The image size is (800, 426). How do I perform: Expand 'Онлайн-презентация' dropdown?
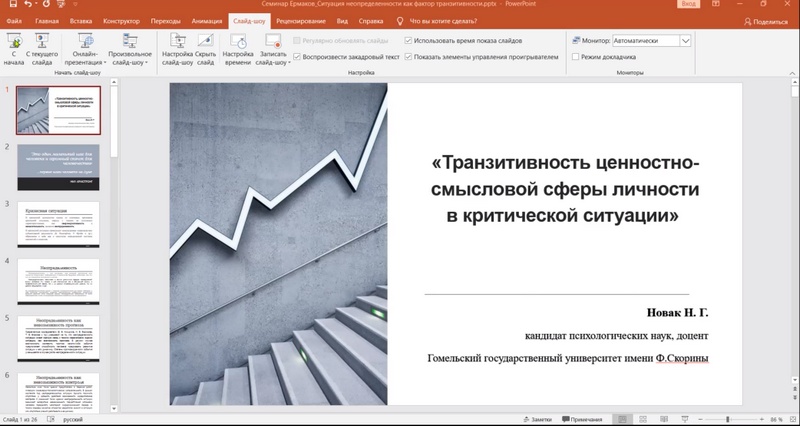[90, 48]
